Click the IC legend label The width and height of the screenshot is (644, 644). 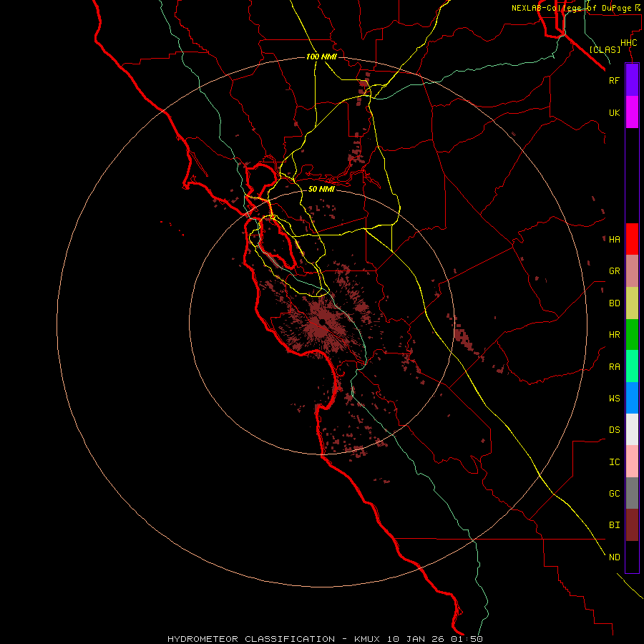coord(615,462)
